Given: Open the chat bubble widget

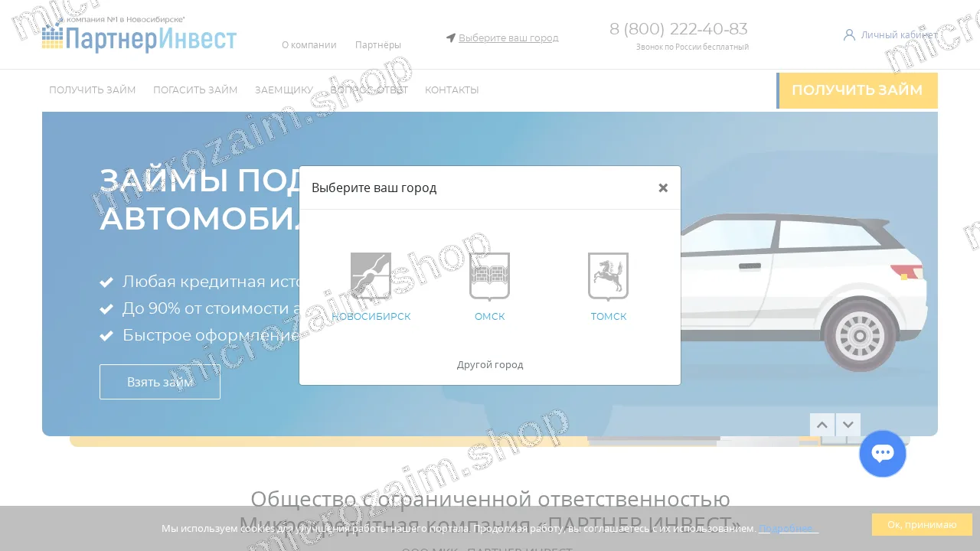Looking at the screenshot, I should coord(883,454).
